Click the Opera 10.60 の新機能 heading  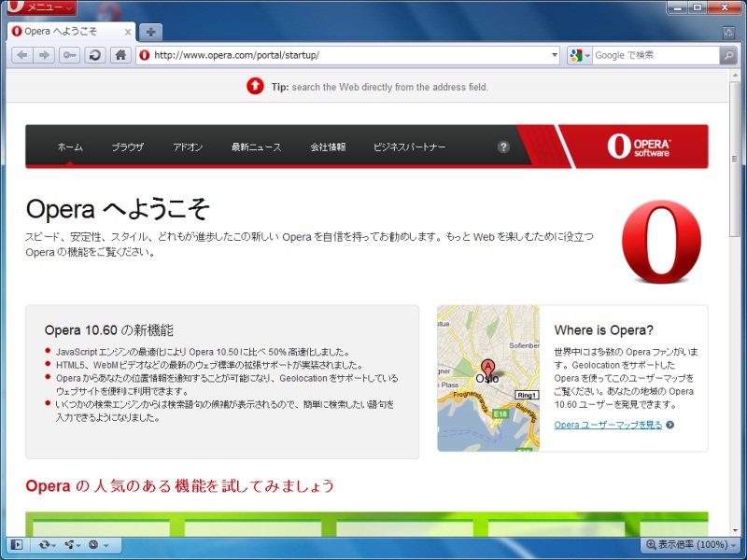pos(109,330)
